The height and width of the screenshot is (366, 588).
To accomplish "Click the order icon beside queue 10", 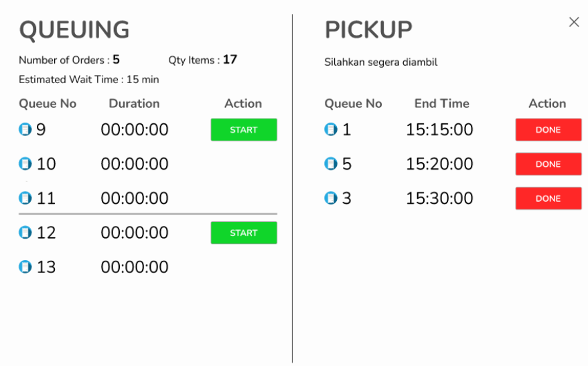I will (25, 164).
